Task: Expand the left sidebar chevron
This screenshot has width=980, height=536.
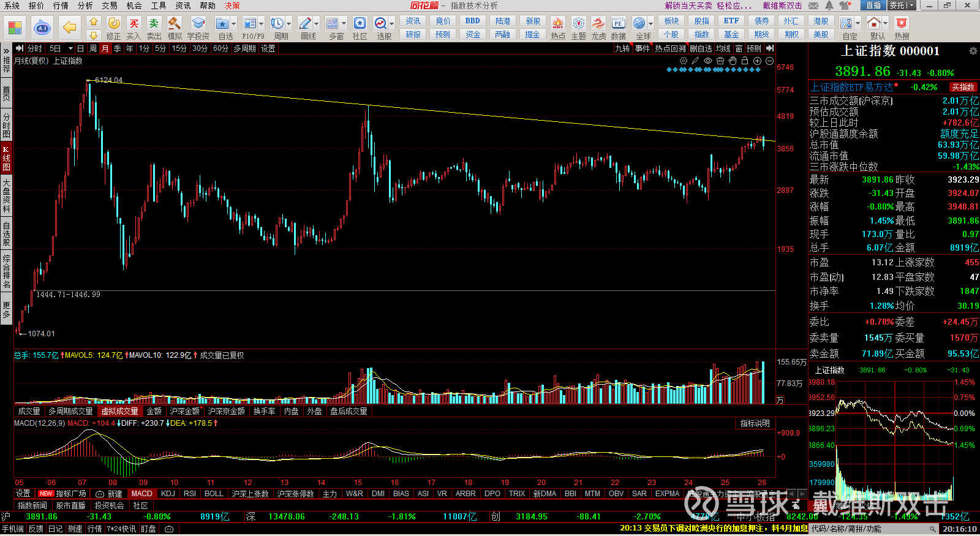Action: point(6,51)
